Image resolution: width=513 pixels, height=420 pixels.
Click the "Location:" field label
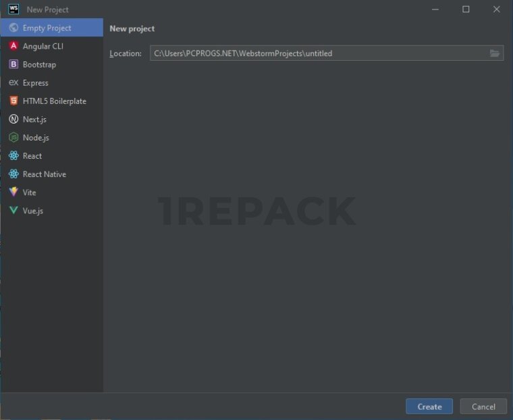click(126, 53)
